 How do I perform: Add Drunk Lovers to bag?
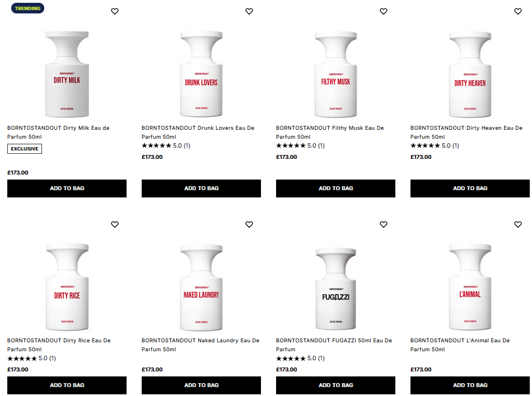click(201, 188)
